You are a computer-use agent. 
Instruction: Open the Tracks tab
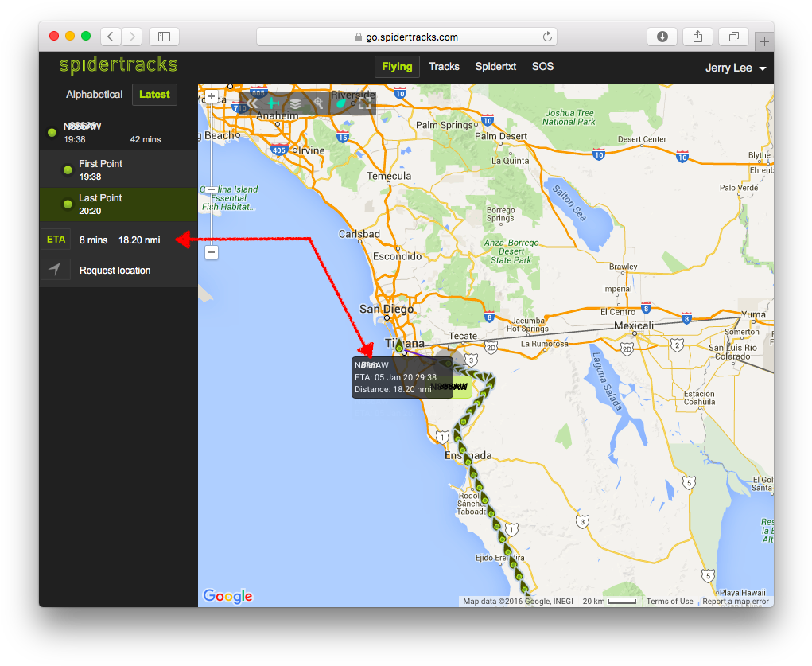coord(444,67)
